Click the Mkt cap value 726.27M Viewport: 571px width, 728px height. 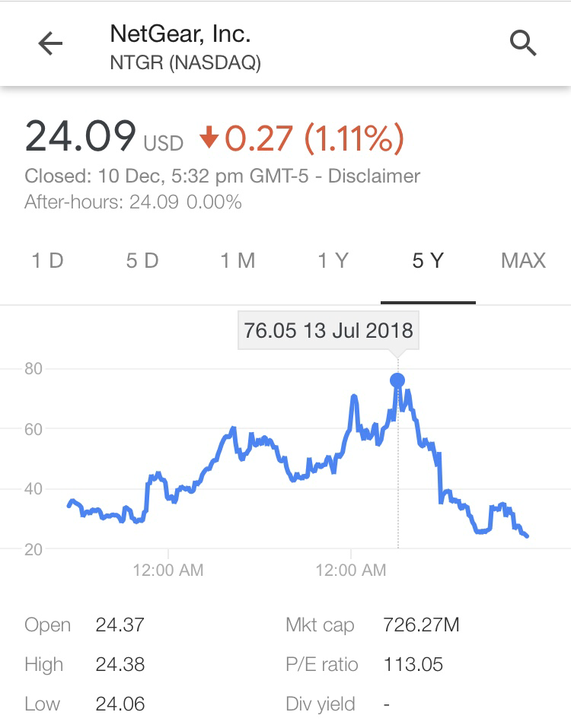[421, 625]
